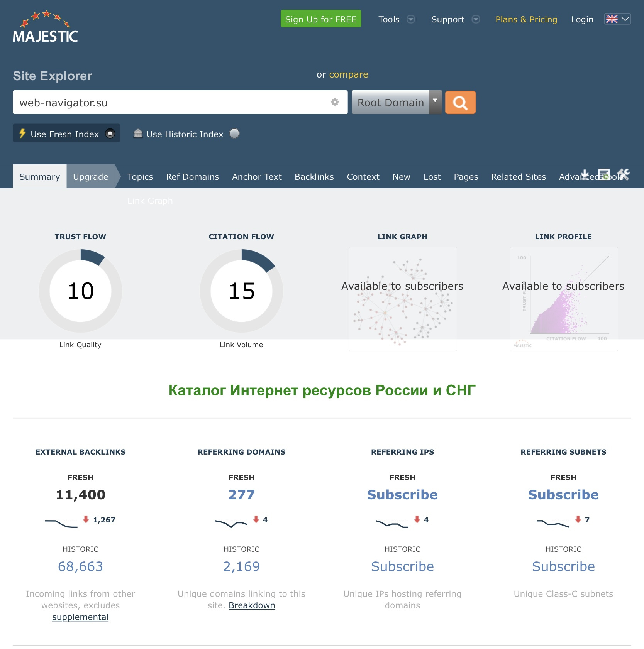
Task: Open the Root Domain dropdown arrow
Action: pos(435,102)
